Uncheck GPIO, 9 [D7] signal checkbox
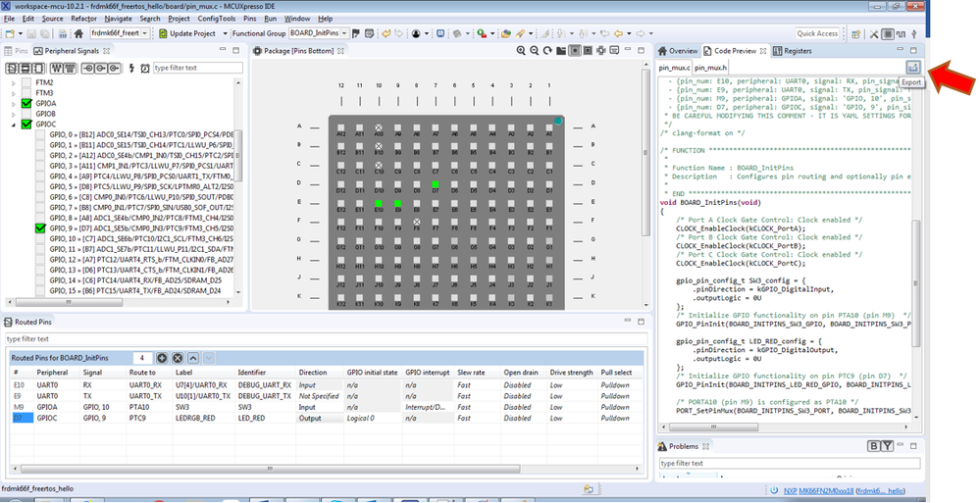Image resolution: width=980 pixels, height=503 pixels. click(40, 228)
